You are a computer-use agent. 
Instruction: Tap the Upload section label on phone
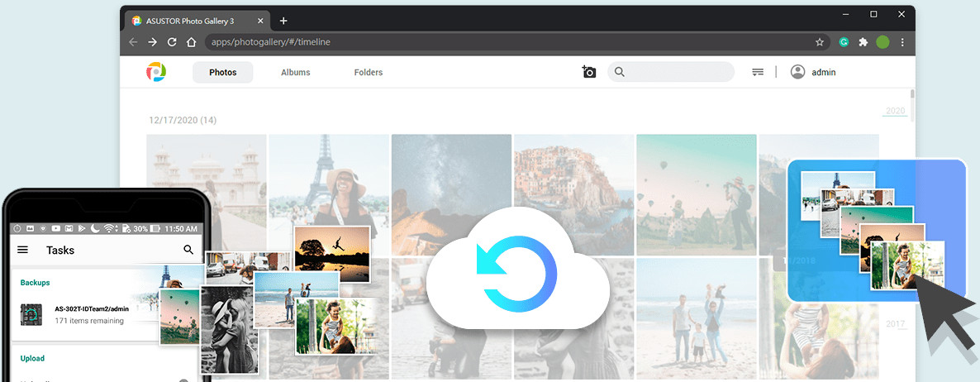click(32, 359)
